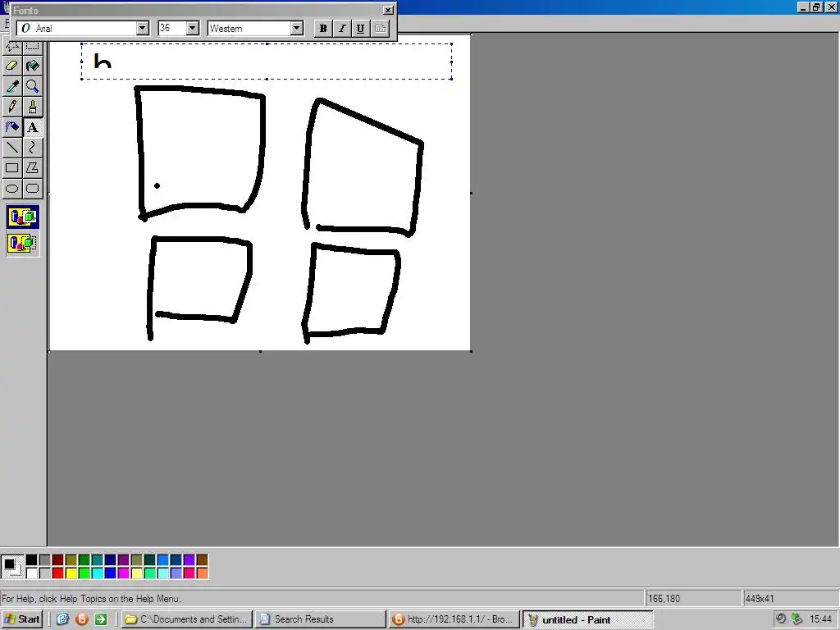The width and height of the screenshot is (840, 630).
Task: Open the Western script dropdown
Action: pyautogui.click(x=297, y=29)
